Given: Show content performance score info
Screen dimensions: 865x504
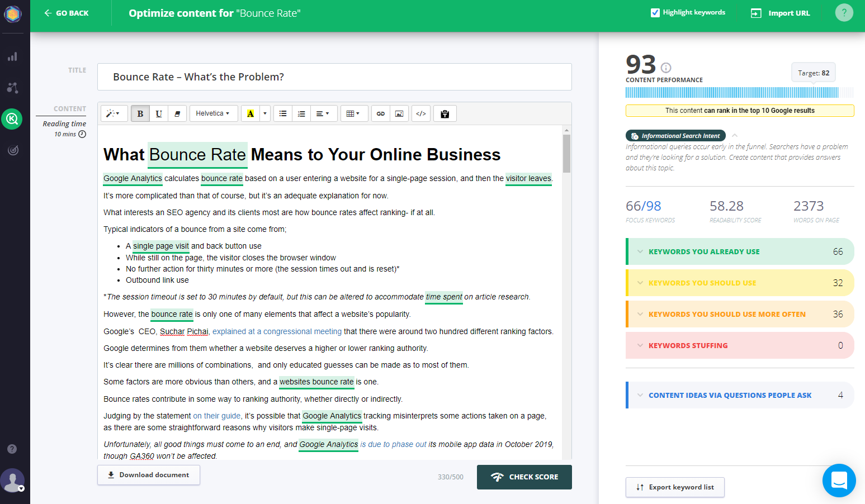Looking at the screenshot, I should coord(666,68).
